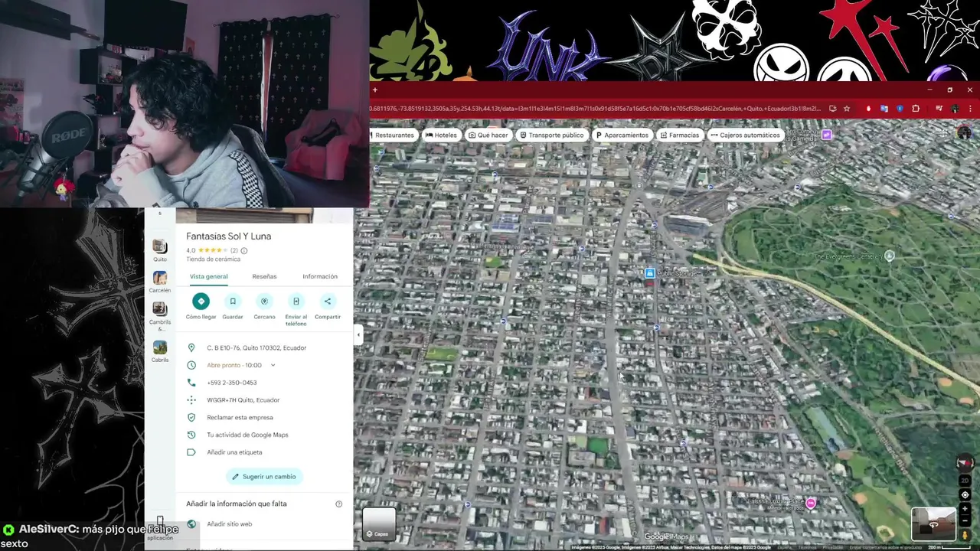
Task: Share place using Compartir icon
Action: tap(328, 301)
